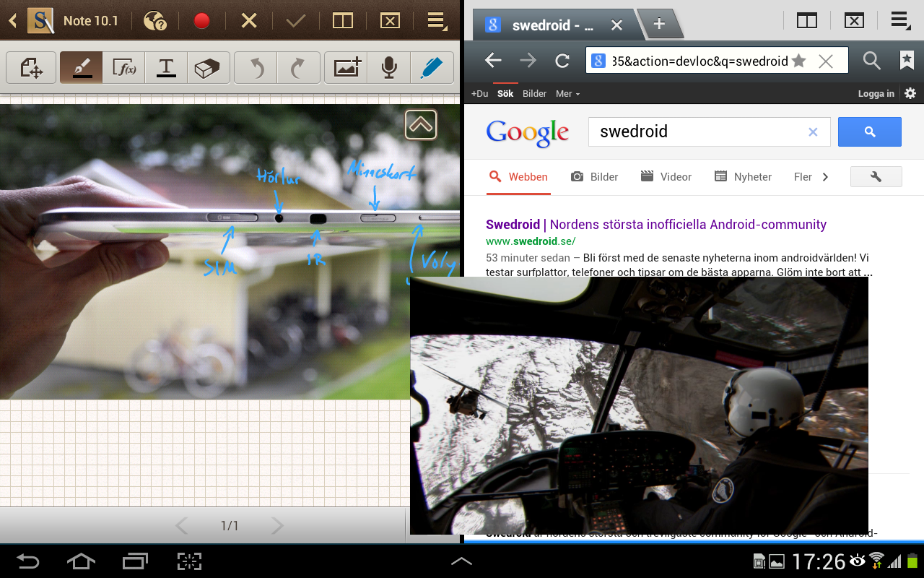Go to next note page
This screenshot has height=578, width=924.
(x=276, y=525)
